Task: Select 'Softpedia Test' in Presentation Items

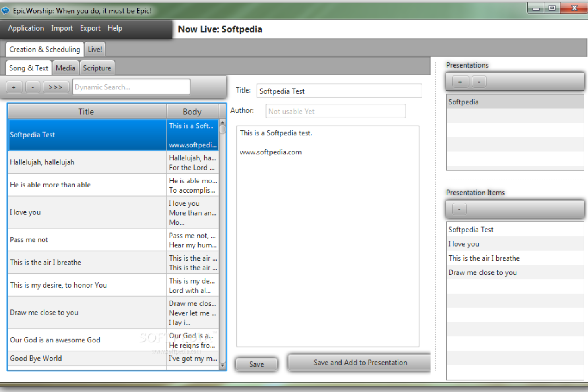Action: pos(515,230)
